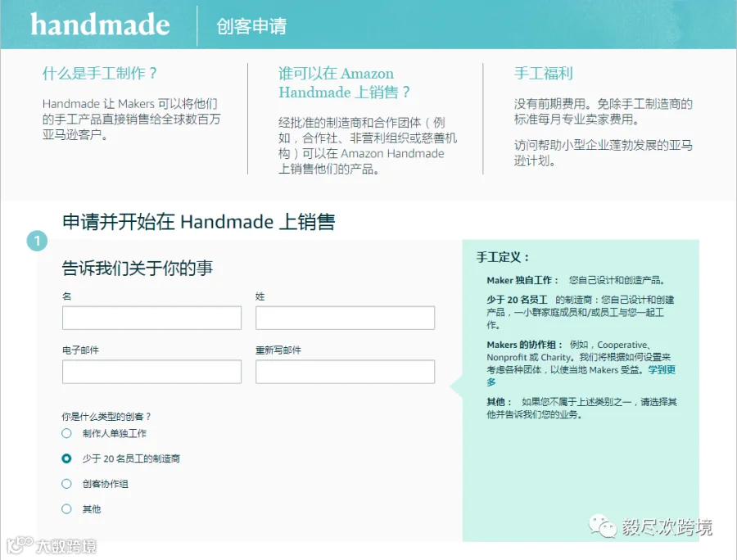The width and height of the screenshot is (737, 560).
Task: Click the 告诉我们关于你的事 section title
Action: coord(138,269)
